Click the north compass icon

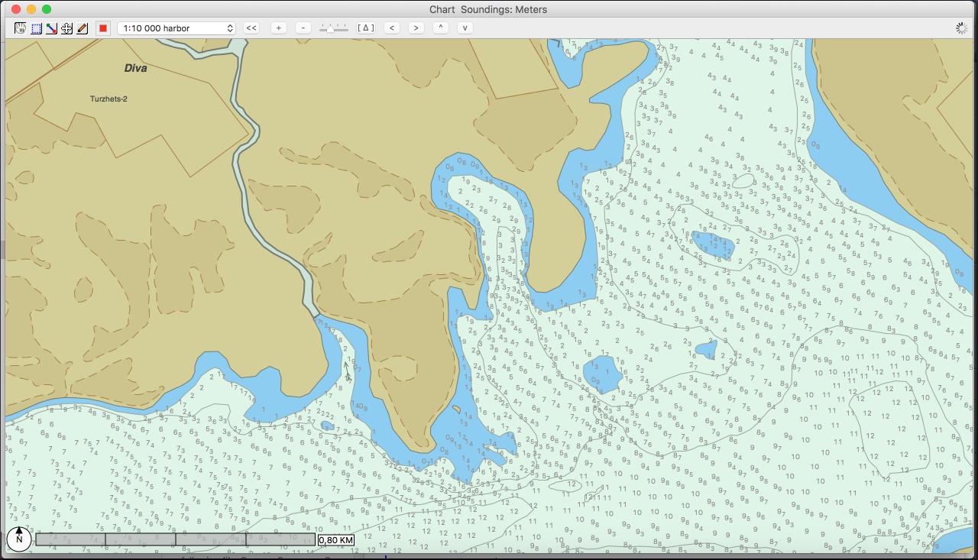pos(19,539)
